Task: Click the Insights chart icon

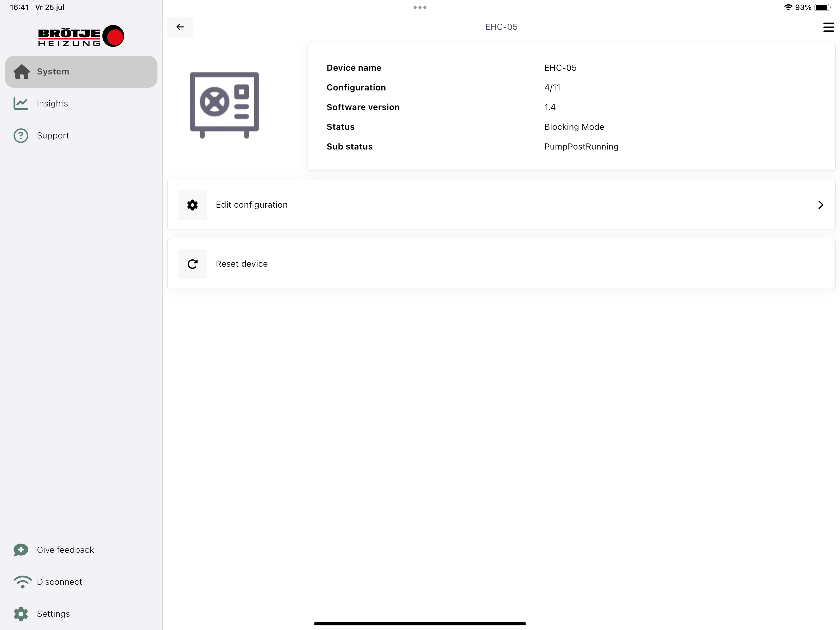Action: tap(21, 103)
